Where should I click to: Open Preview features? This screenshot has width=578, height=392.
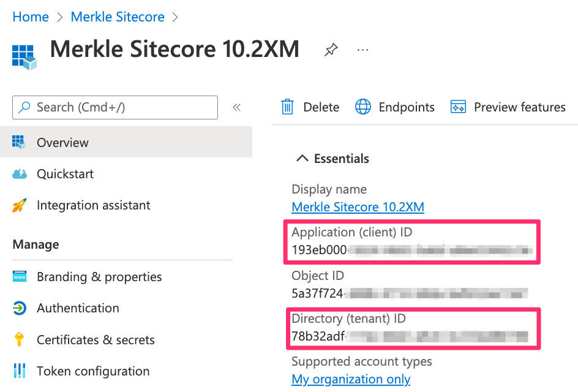click(520, 107)
